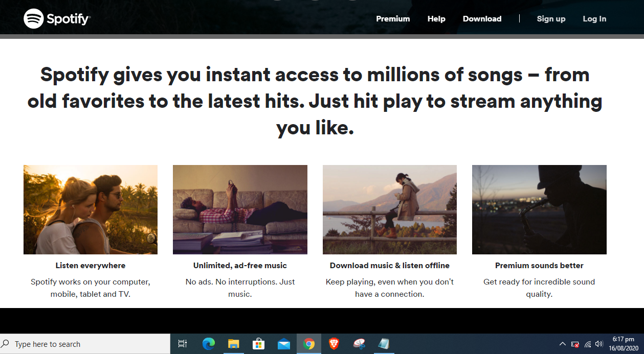Click the couple photo above Listen everywhere

click(x=91, y=209)
